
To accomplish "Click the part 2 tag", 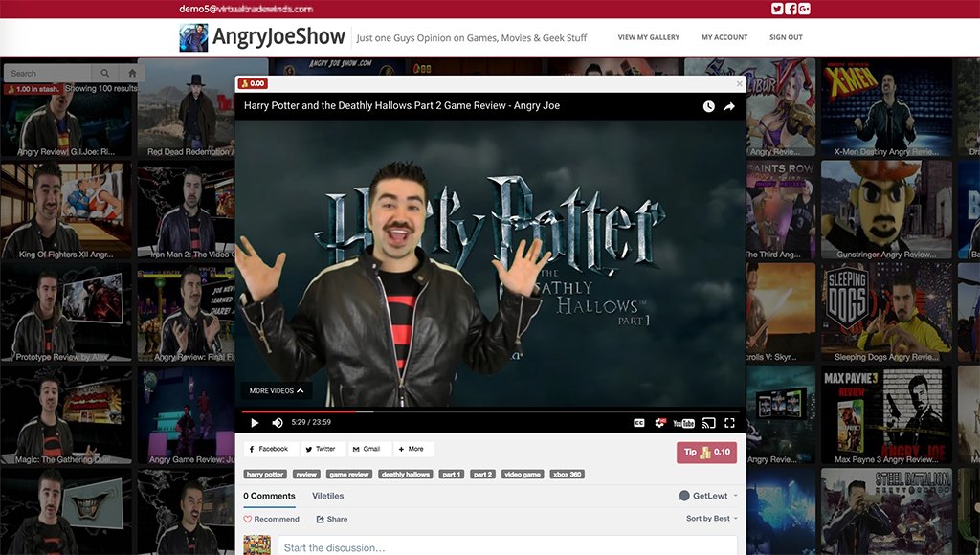I will pos(482,475).
